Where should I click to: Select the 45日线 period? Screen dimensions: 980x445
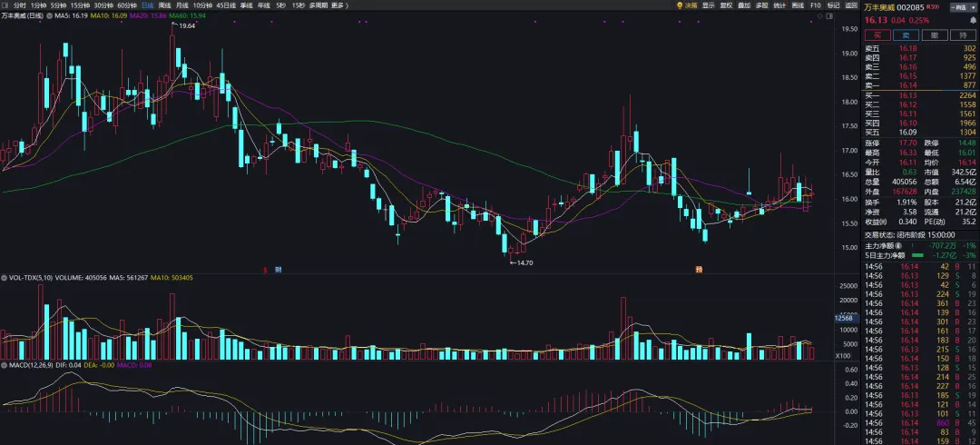pyautogui.click(x=226, y=5)
